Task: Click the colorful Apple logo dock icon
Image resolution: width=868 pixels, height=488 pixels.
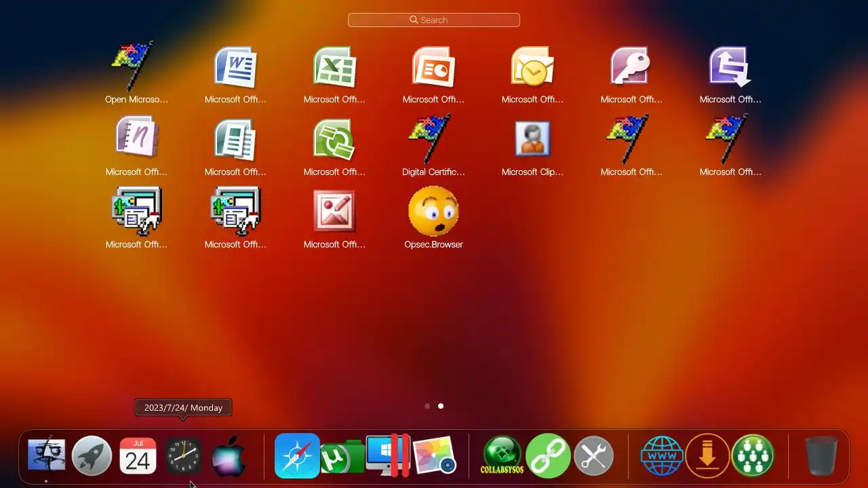Action: 229,456
